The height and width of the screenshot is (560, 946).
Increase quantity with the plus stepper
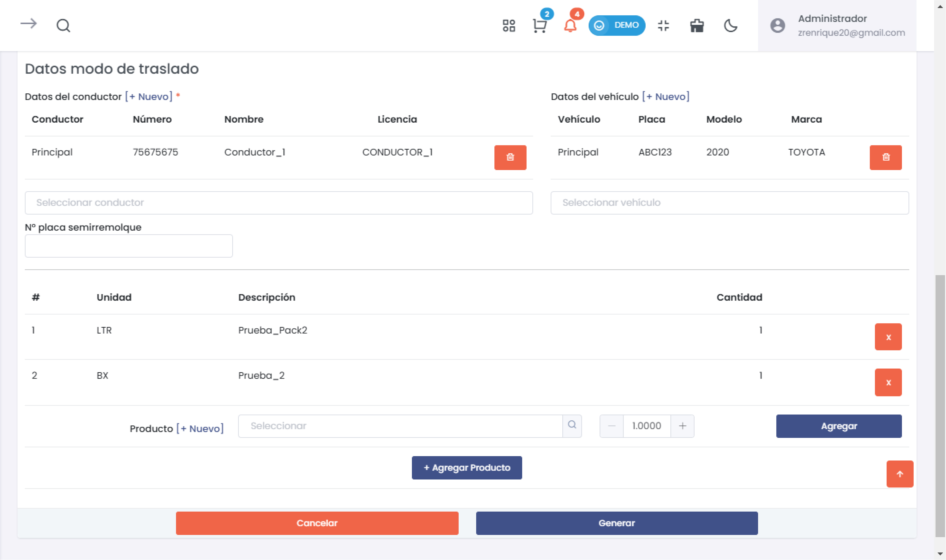coord(682,426)
